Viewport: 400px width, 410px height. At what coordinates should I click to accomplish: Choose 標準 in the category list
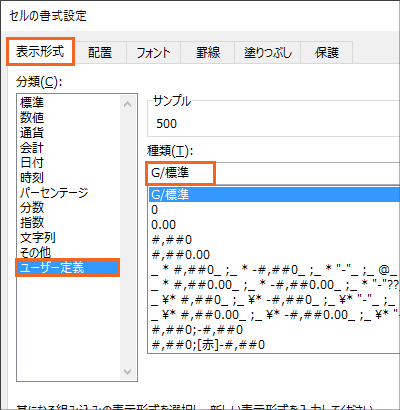click(x=32, y=102)
